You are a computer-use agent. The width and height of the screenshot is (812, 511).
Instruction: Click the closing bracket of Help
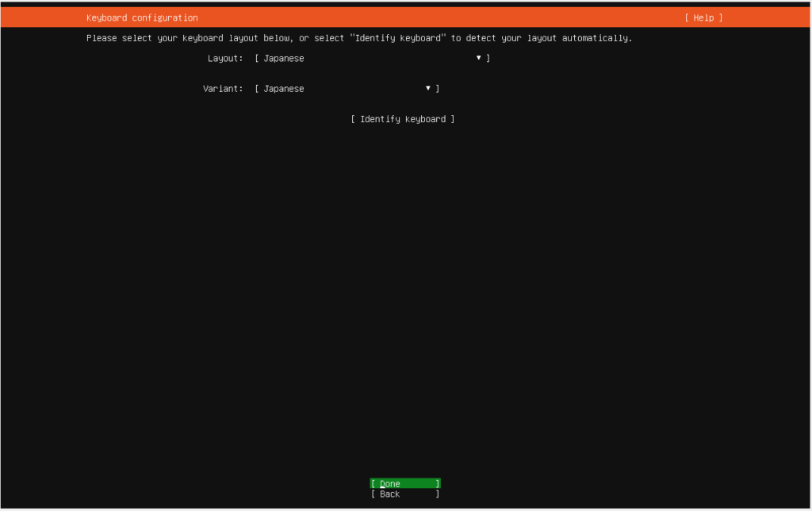pyautogui.click(x=721, y=17)
